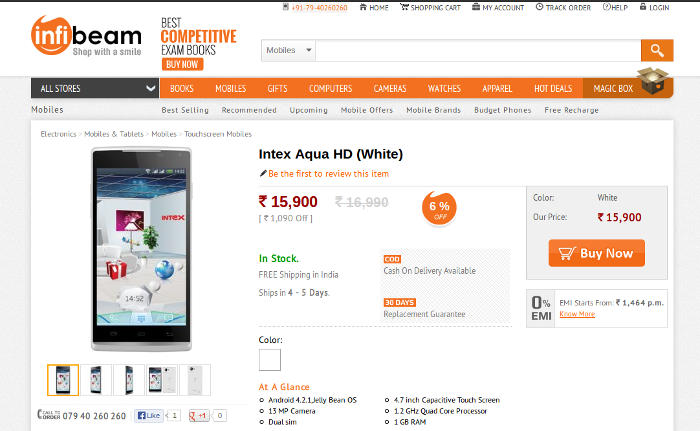Open Upcoming submenu link
The height and width of the screenshot is (431, 700).
(308, 110)
